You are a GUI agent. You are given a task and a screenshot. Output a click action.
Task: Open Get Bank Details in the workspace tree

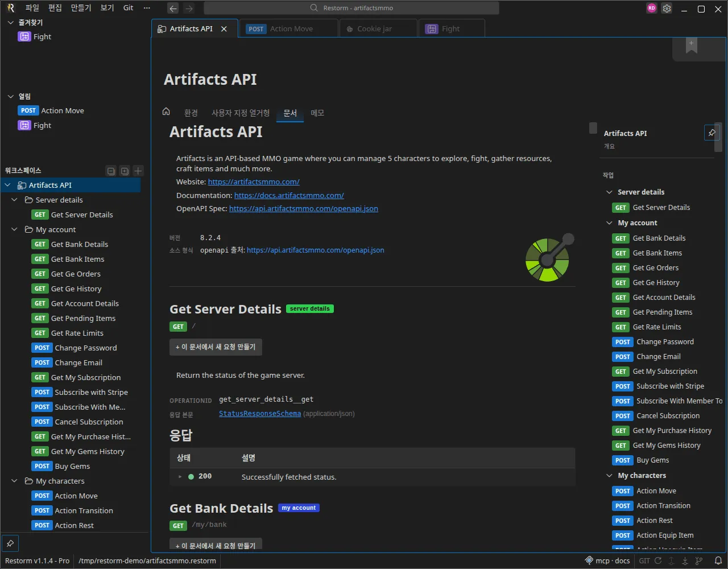point(80,244)
